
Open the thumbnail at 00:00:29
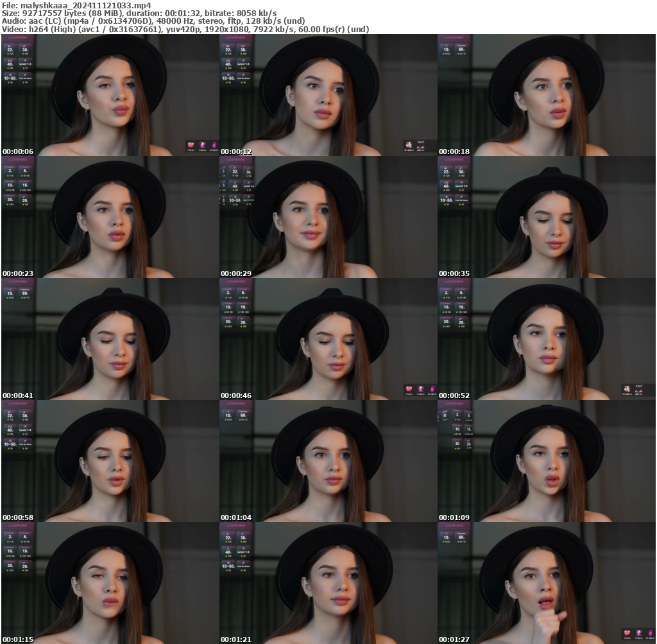(328, 217)
